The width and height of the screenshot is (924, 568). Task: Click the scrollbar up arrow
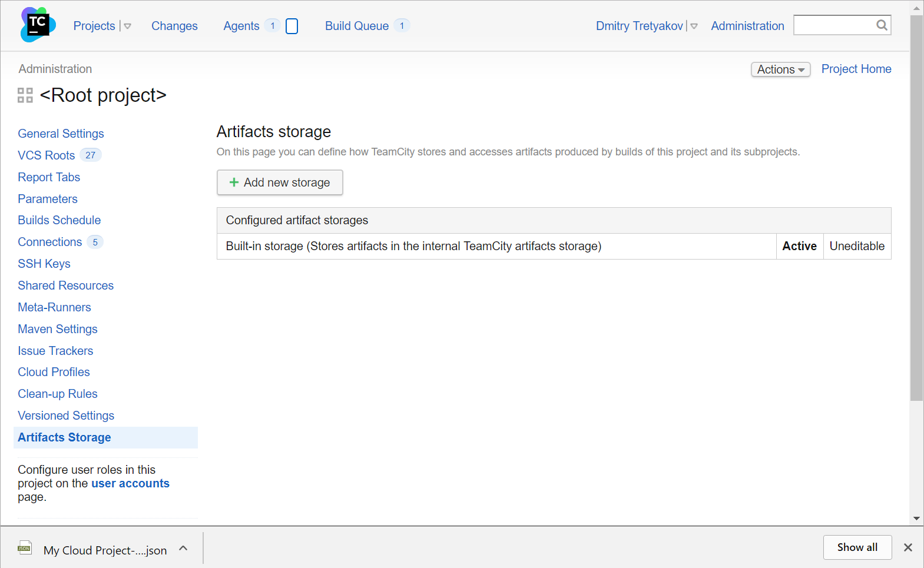coord(916,8)
